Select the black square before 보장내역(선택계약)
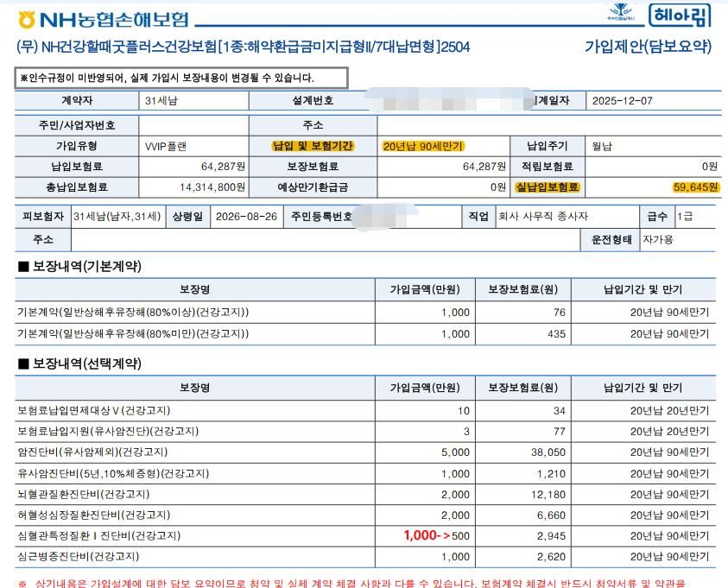728x588 pixels. 23,364
